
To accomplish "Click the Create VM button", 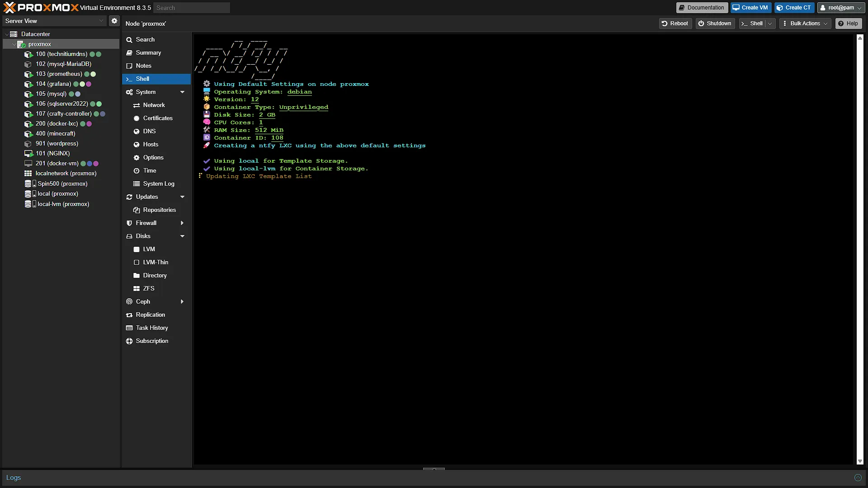I will tap(750, 8).
